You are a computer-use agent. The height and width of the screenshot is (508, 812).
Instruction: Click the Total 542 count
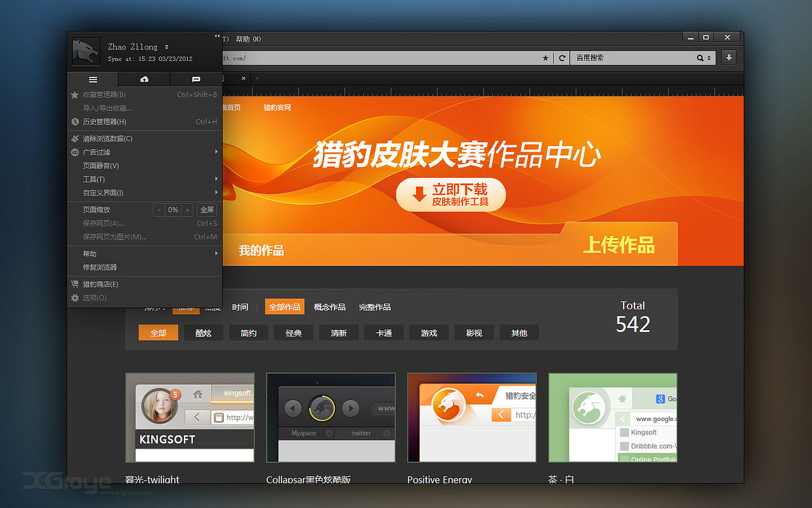(633, 317)
